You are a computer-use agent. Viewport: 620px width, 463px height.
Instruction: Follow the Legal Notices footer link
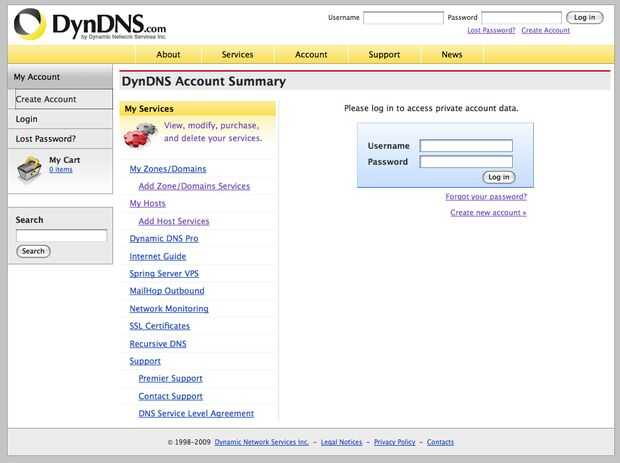click(341, 442)
